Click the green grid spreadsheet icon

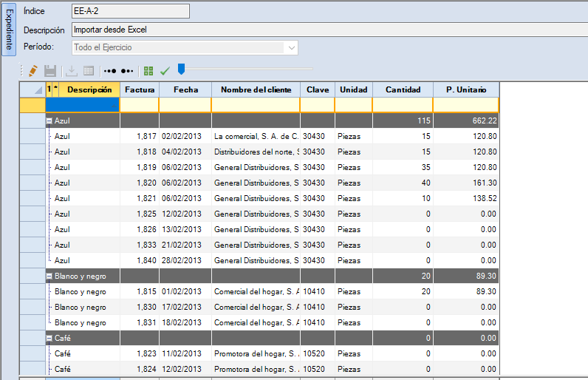click(149, 71)
